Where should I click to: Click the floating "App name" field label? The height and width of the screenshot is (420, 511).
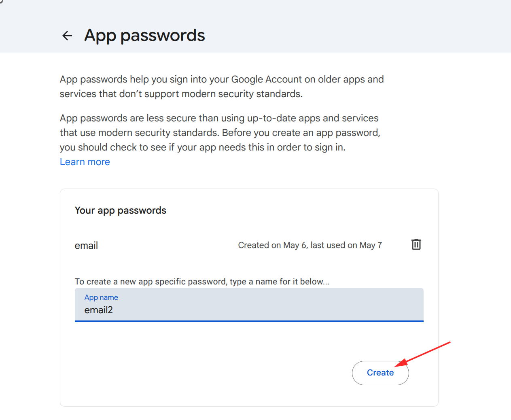click(101, 297)
